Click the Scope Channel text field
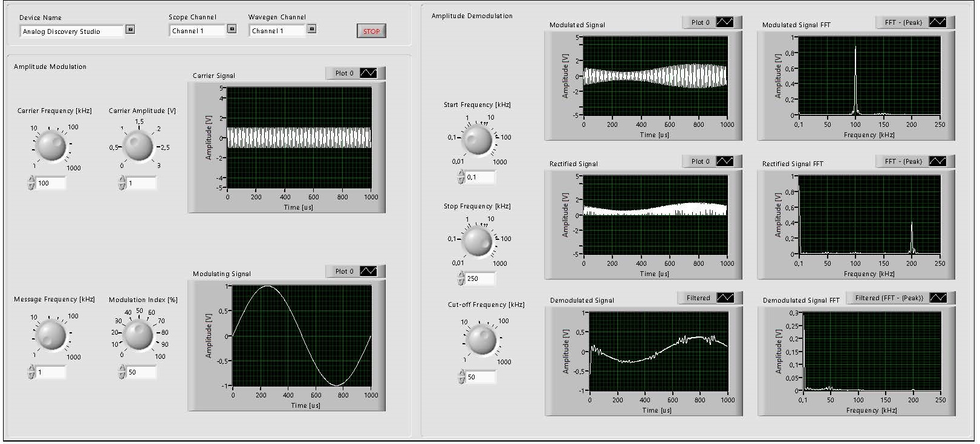The image size is (980, 444). [197, 31]
